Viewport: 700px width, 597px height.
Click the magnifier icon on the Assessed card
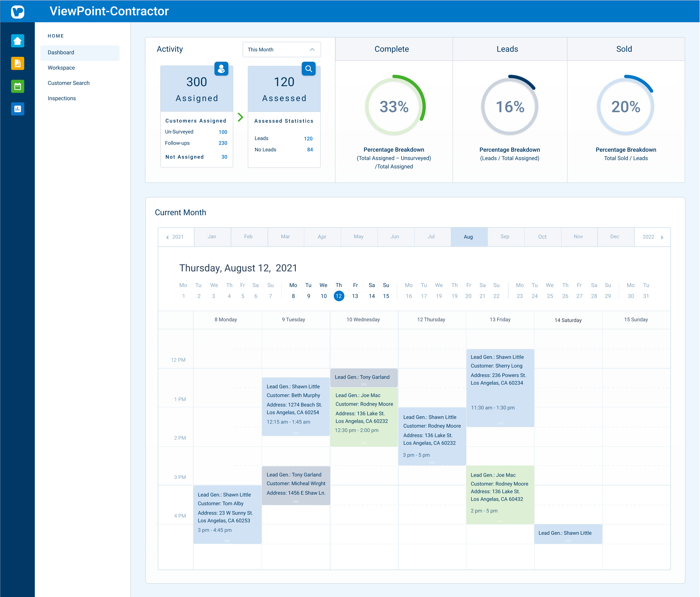(308, 69)
